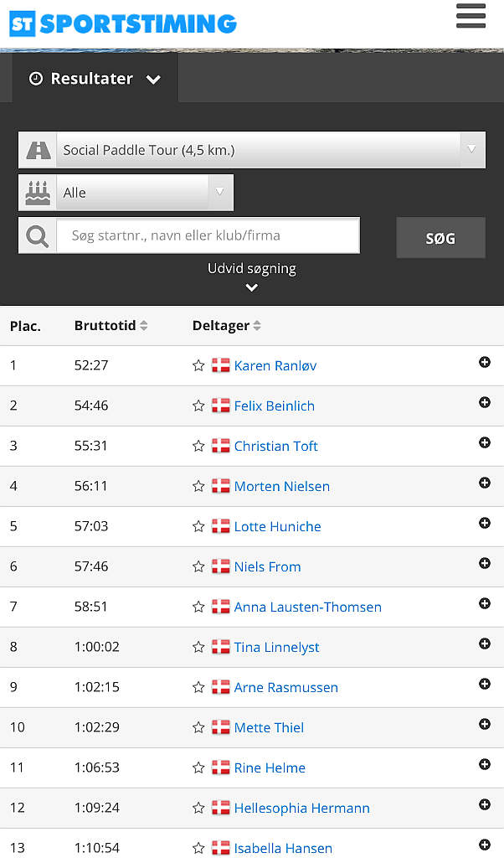Open the Resultater tab menu
This screenshot has width=504, height=858.
pos(95,79)
